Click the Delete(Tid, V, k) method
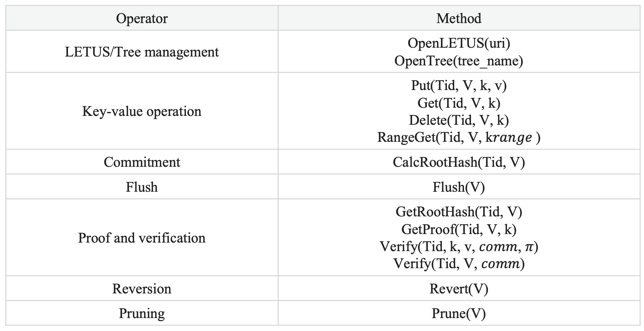The image size is (644, 331). [x=459, y=120]
